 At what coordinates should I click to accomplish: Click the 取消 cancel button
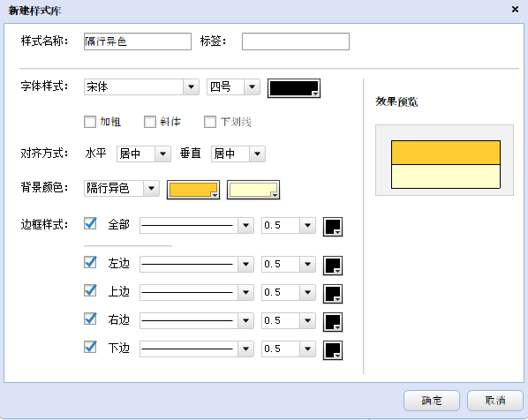point(495,401)
